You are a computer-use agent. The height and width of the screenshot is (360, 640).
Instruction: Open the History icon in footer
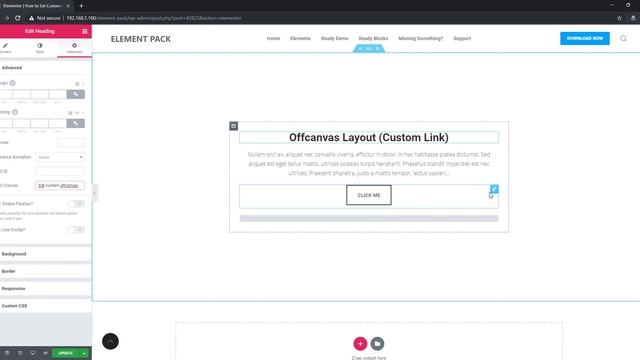pos(20,353)
